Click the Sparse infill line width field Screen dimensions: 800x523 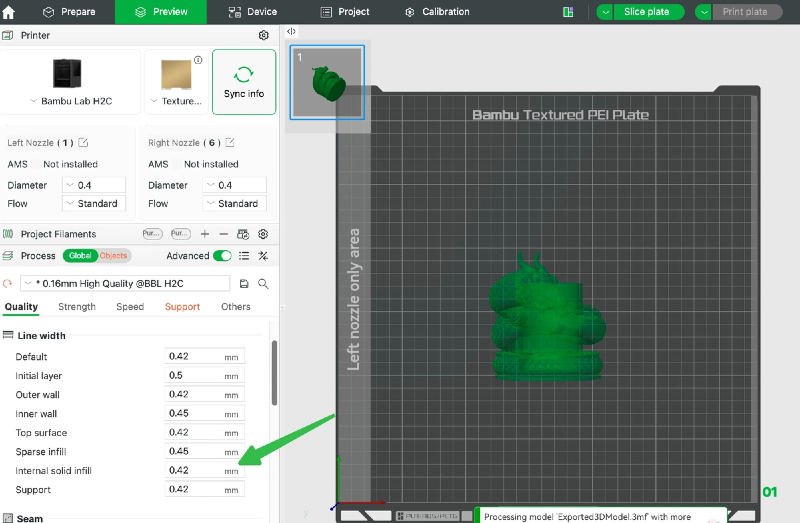click(205, 451)
